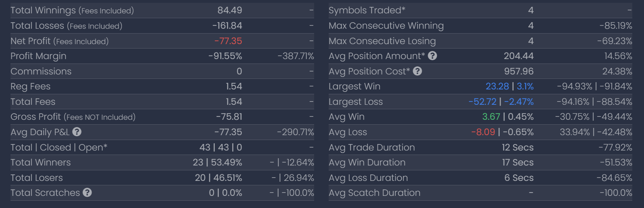This screenshot has height=208, width=644.
Task: Click the Profit Margin label
Action: (38, 56)
